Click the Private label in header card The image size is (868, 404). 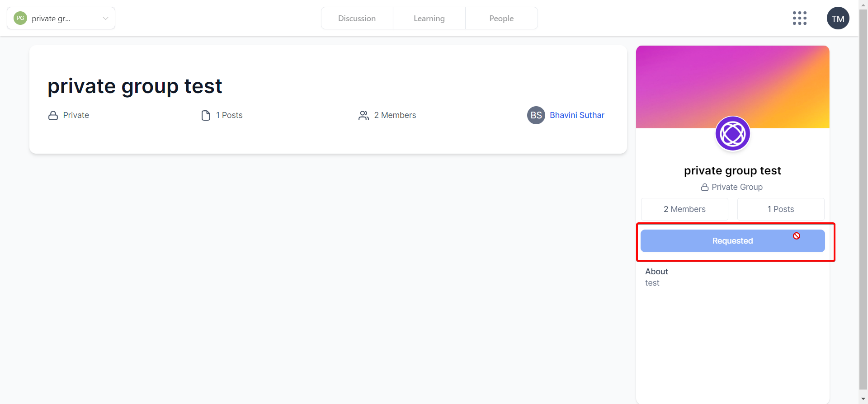point(76,115)
